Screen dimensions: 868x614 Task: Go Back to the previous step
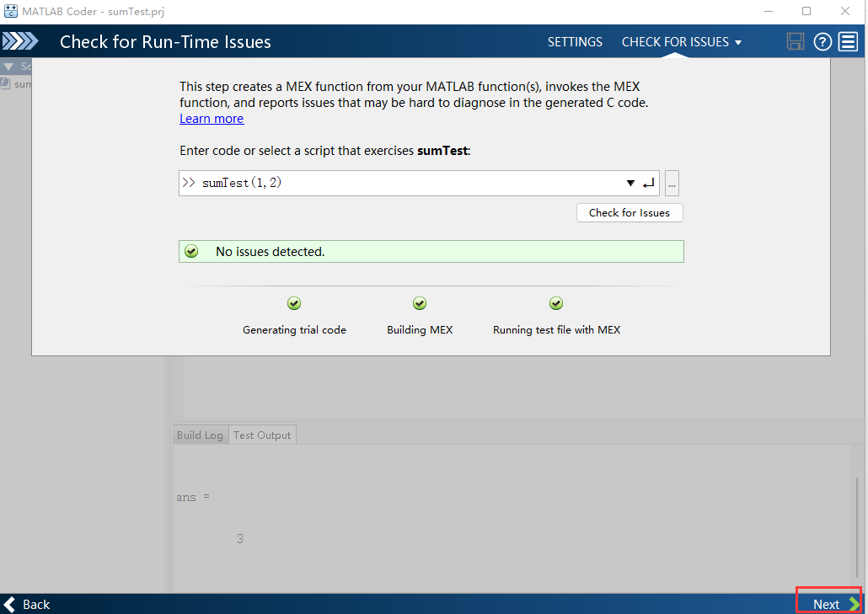click(x=27, y=604)
